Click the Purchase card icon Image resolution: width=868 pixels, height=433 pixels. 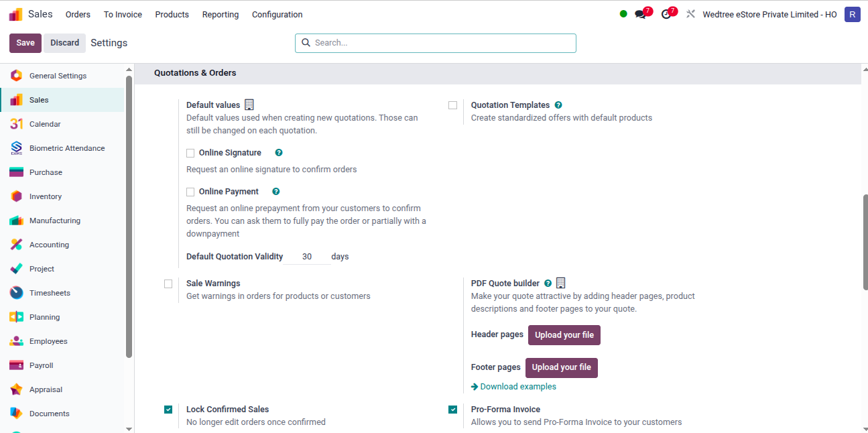click(17, 172)
